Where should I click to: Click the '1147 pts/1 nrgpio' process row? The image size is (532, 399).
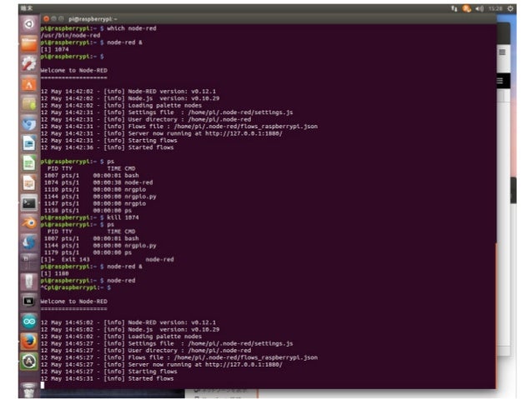click(x=95, y=204)
